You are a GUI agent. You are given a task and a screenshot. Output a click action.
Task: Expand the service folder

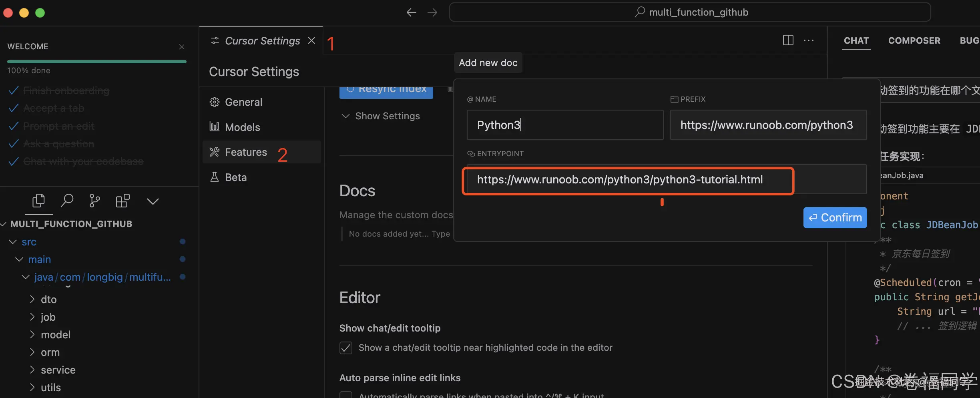(x=58, y=370)
